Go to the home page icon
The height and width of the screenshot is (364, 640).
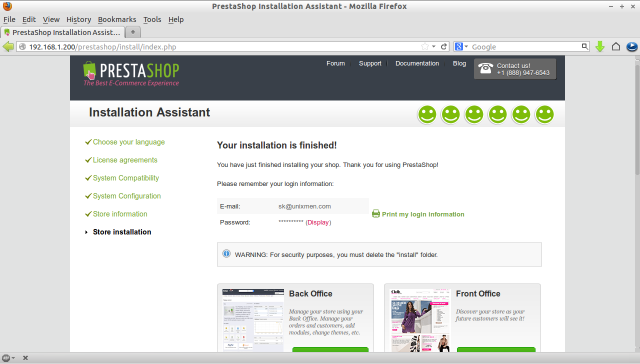click(616, 46)
